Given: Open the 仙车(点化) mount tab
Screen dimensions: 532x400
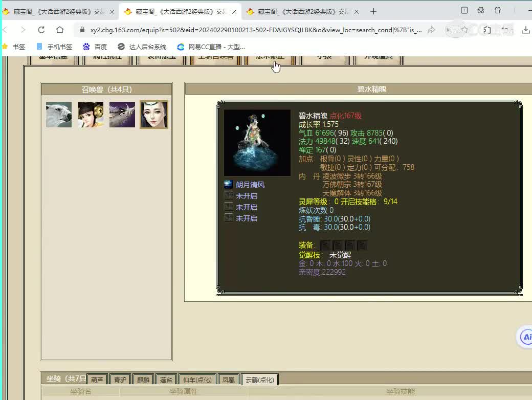Looking at the screenshot, I should click(197, 380).
